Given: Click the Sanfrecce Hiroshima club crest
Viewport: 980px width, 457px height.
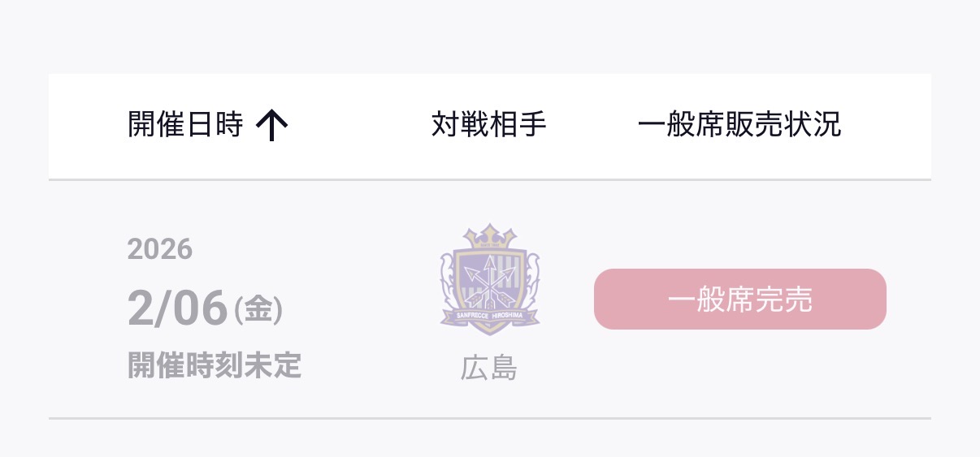Looking at the screenshot, I should [x=489, y=280].
